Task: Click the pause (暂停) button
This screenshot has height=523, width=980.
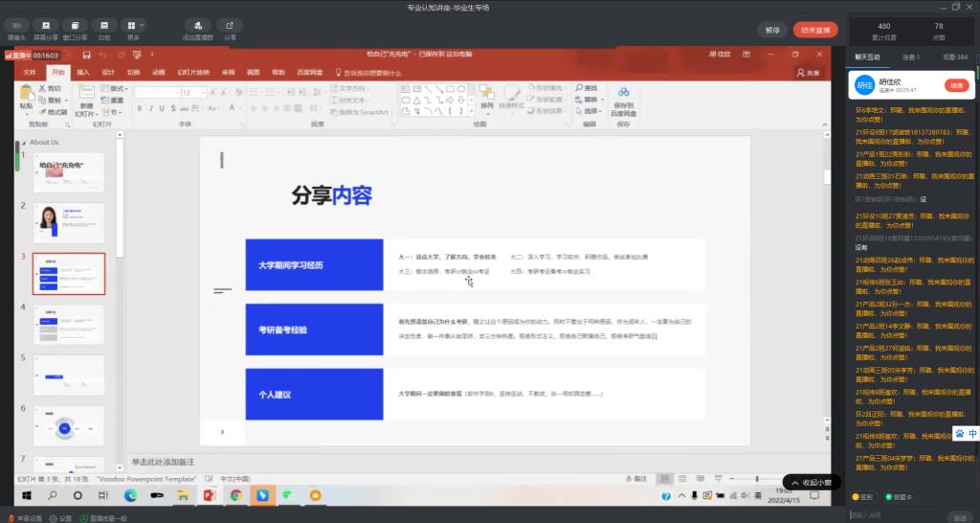Action: 772,30
